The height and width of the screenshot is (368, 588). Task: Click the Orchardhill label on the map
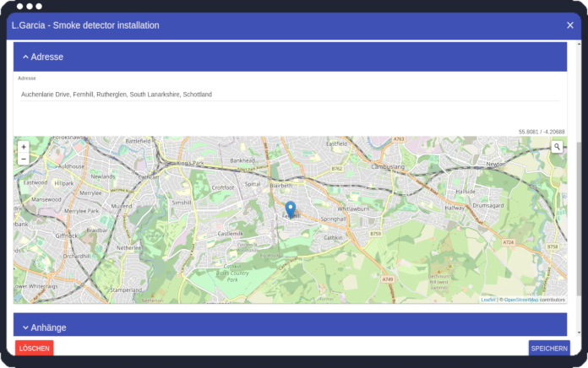click(x=77, y=257)
